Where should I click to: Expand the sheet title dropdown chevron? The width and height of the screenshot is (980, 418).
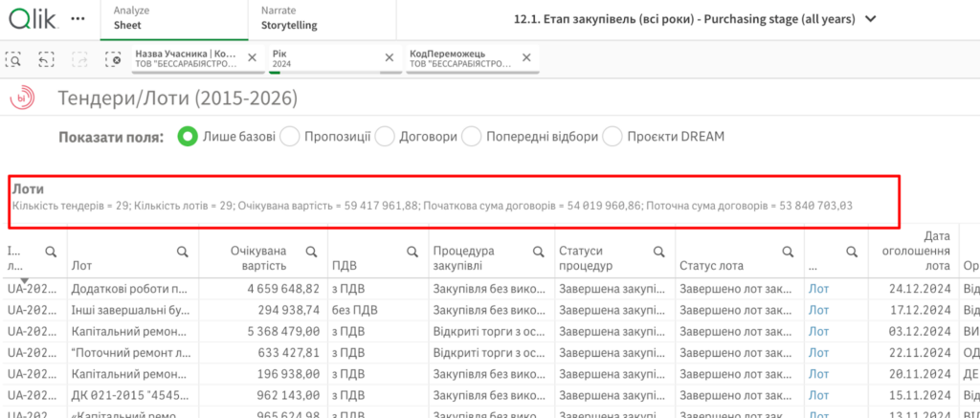tap(871, 18)
